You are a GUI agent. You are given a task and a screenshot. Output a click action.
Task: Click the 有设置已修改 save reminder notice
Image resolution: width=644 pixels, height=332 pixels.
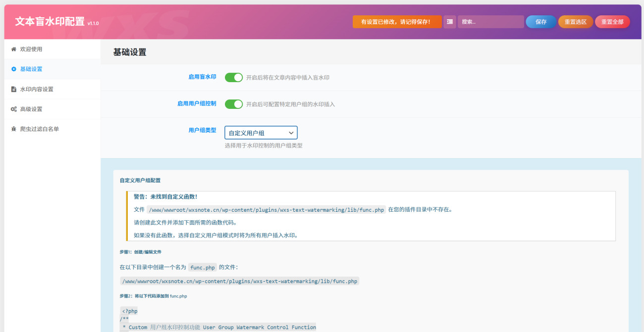(x=397, y=22)
